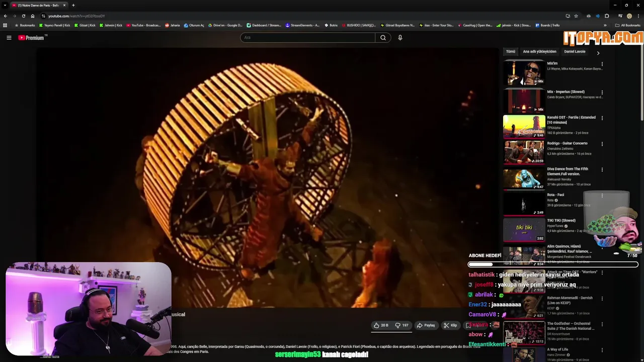Open the Mix'im thumbnail

(x=524, y=73)
